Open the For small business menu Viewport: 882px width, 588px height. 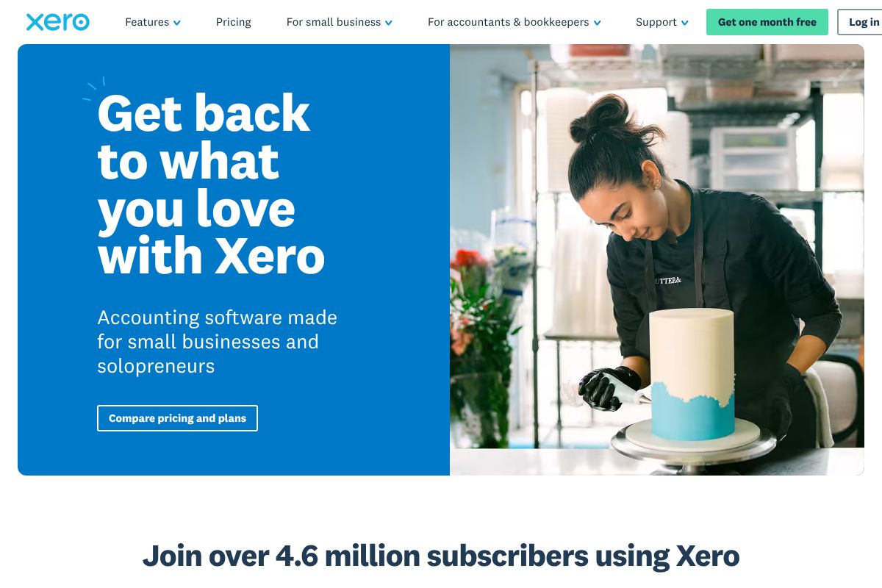(x=334, y=22)
